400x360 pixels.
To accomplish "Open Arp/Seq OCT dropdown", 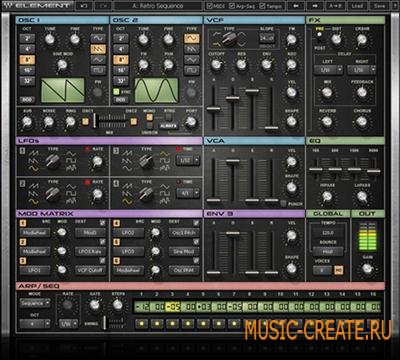I will [35, 323].
